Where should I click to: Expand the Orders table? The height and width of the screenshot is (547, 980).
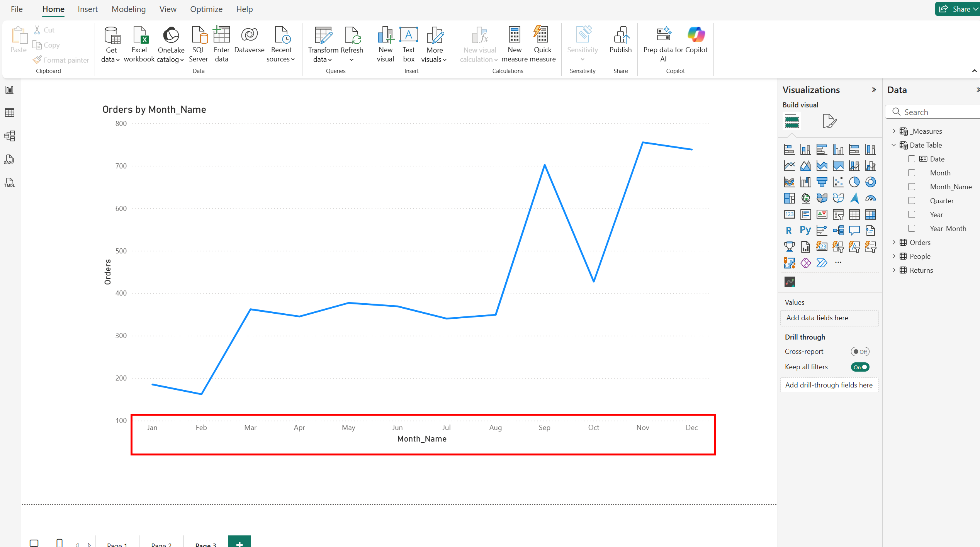[894, 243]
